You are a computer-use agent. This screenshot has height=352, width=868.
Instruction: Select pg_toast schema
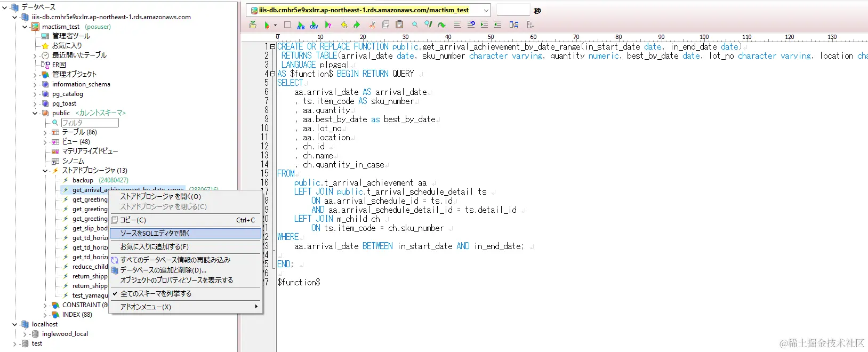tap(64, 103)
